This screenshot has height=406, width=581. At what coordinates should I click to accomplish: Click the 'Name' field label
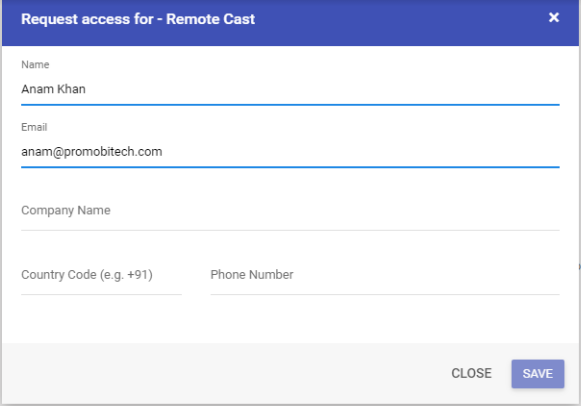point(35,64)
